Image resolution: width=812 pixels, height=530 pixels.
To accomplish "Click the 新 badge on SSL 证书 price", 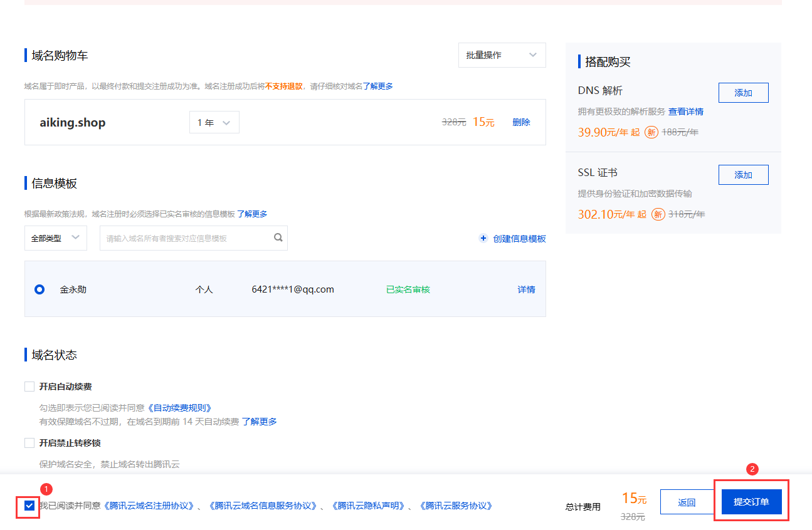I will coord(658,214).
